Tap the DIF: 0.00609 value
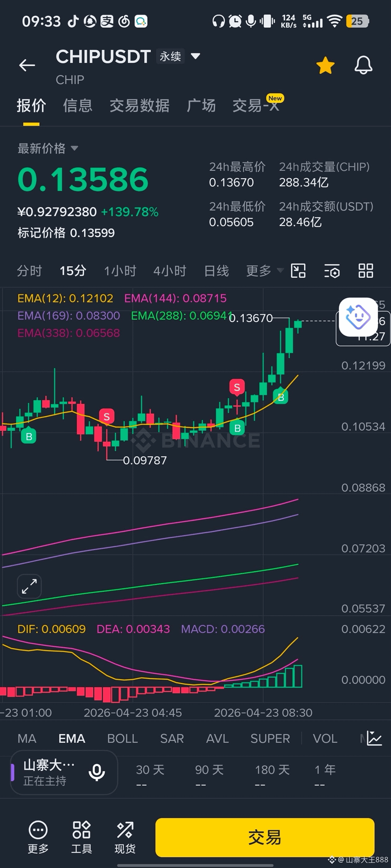The width and height of the screenshot is (391, 868). [51, 629]
